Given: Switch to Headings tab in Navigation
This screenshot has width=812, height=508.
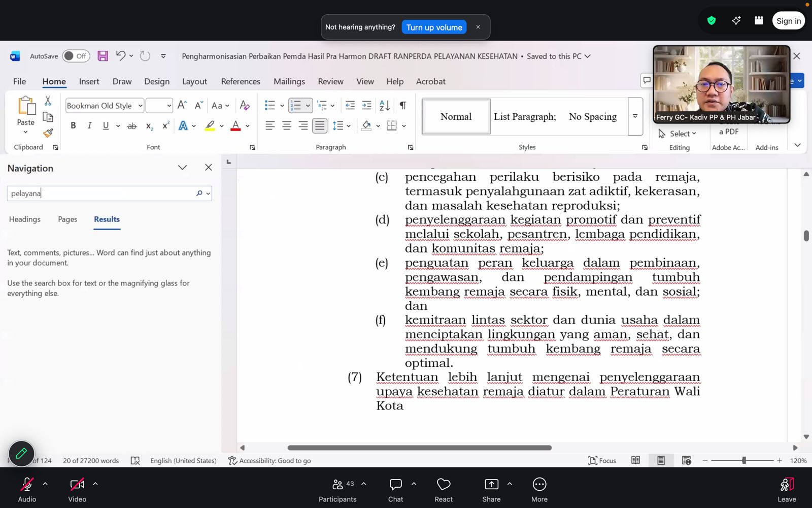Looking at the screenshot, I should point(25,219).
